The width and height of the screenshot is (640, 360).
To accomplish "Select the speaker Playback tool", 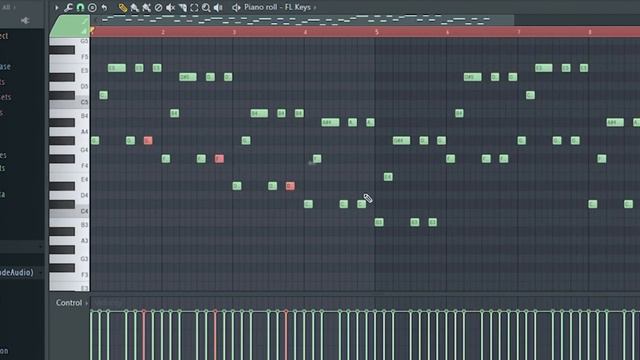I will 218,7.
